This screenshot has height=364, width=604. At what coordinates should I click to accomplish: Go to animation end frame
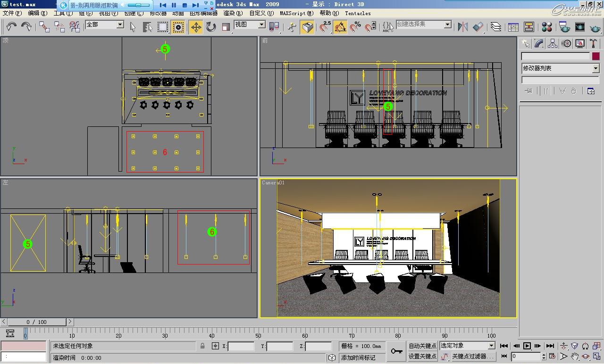[550, 346]
